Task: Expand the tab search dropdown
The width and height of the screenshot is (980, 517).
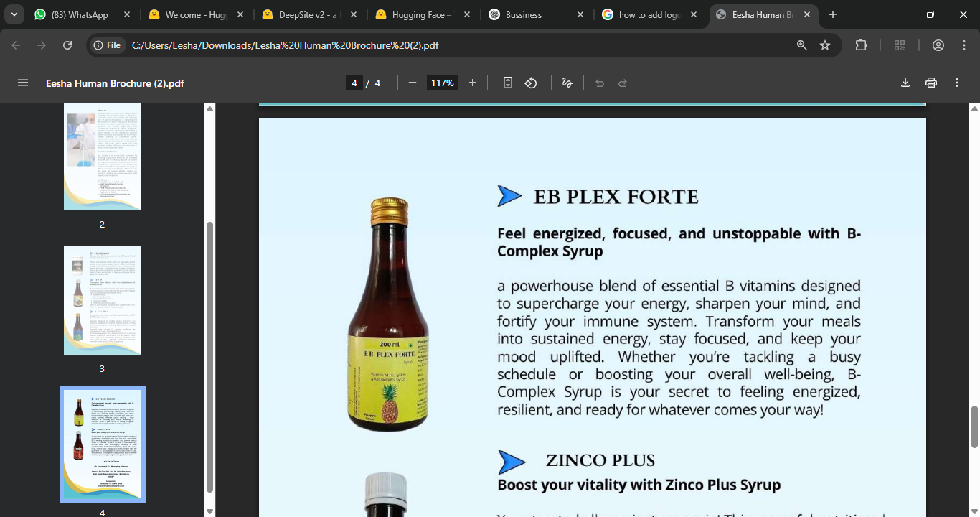Action: click(x=14, y=14)
